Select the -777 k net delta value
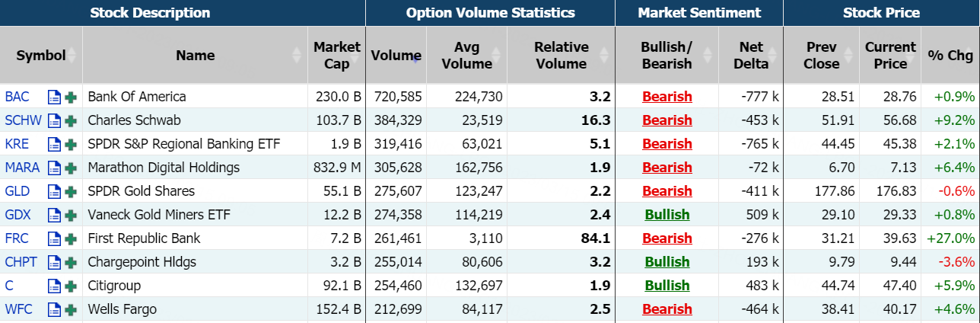 (759, 97)
